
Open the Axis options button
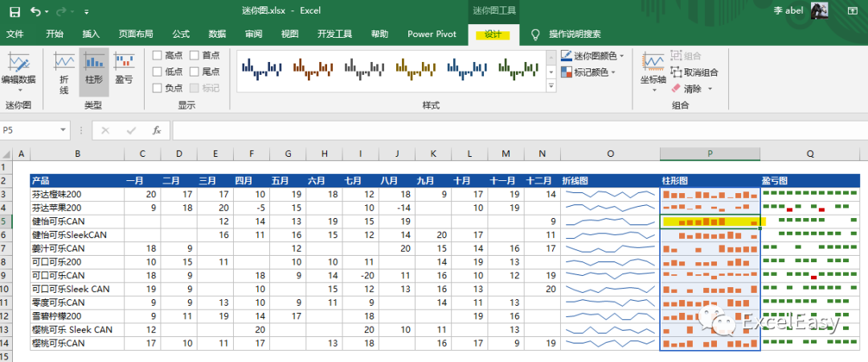tap(653, 71)
